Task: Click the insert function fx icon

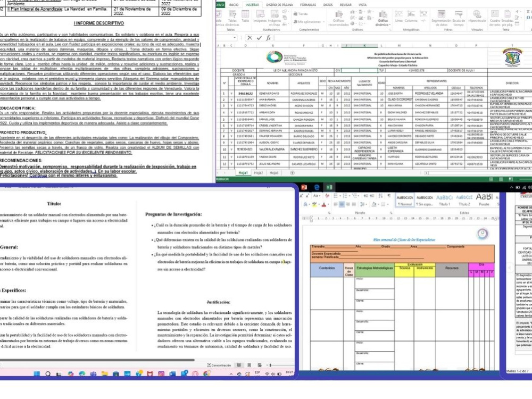Action: tap(268, 38)
